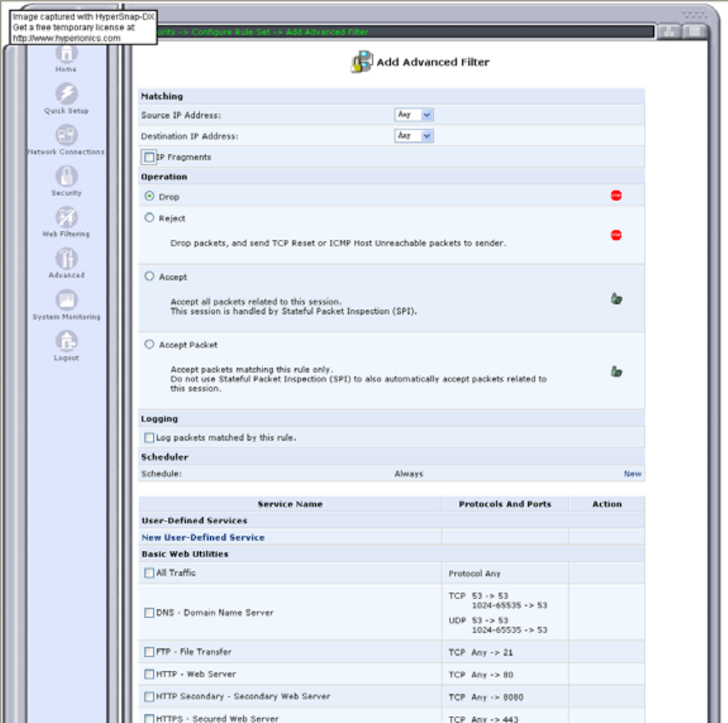The image size is (728, 723).
Task: Click the rightmost header bar icon
Action: pos(695,32)
